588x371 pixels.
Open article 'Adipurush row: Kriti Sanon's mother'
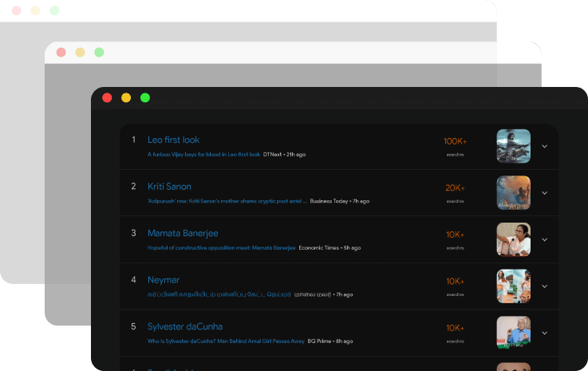(x=227, y=201)
